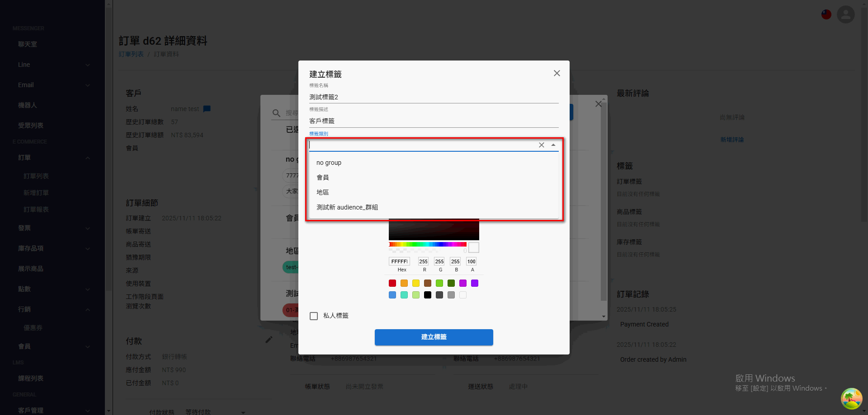Close the tag picker panel behind the dialog
The image size is (868, 415).
pyautogui.click(x=599, y=104)
